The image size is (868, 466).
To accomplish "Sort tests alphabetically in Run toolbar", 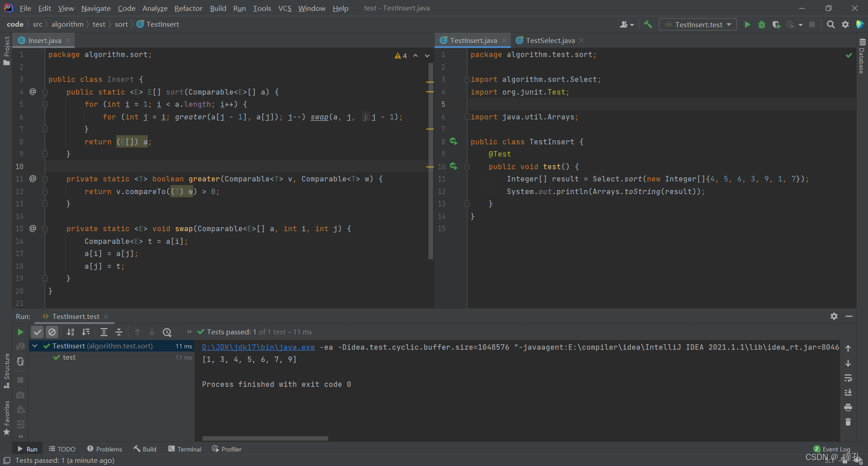I will (x=71, y=332).
